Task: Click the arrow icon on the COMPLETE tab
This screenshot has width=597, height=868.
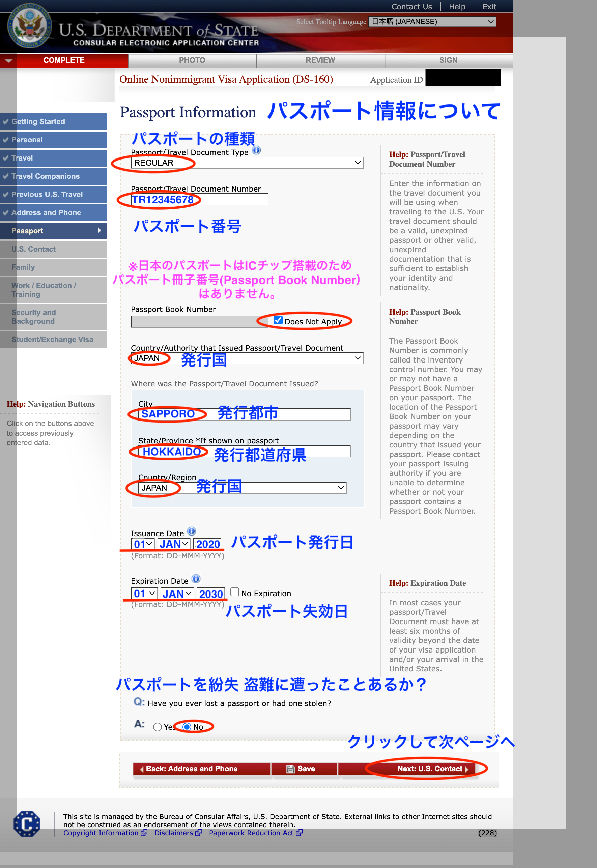Action: coord(9,60)
